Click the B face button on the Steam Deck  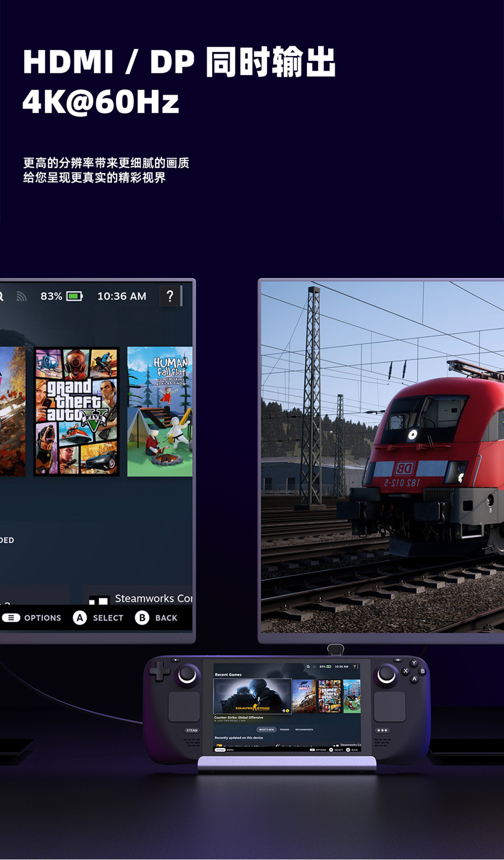point(422,671)
